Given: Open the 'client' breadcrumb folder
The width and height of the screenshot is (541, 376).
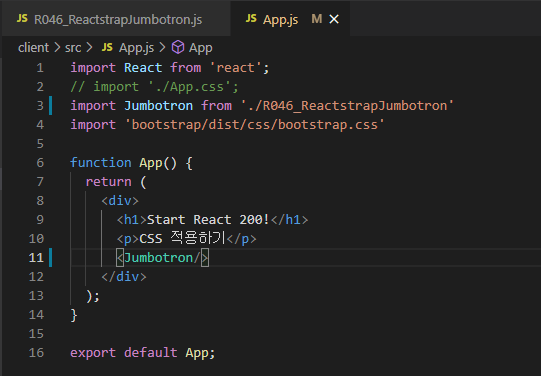Looking at the screenshot, I should click(33, 48).
